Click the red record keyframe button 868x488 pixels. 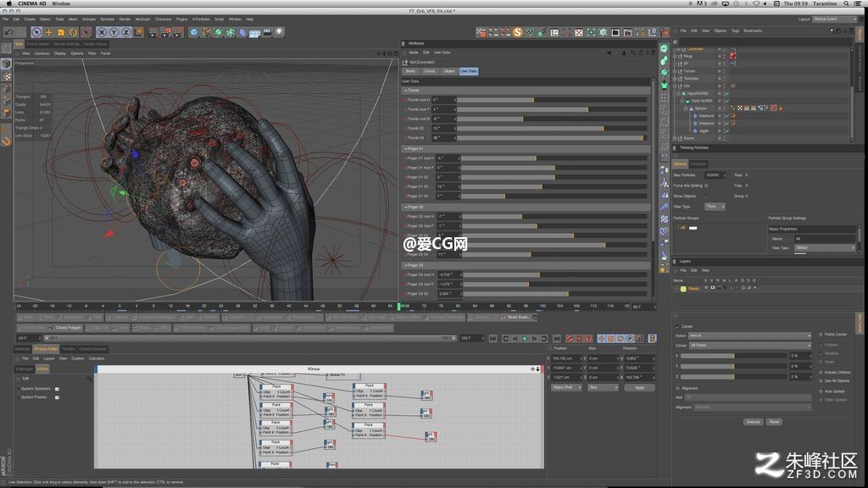click(569, 338)
